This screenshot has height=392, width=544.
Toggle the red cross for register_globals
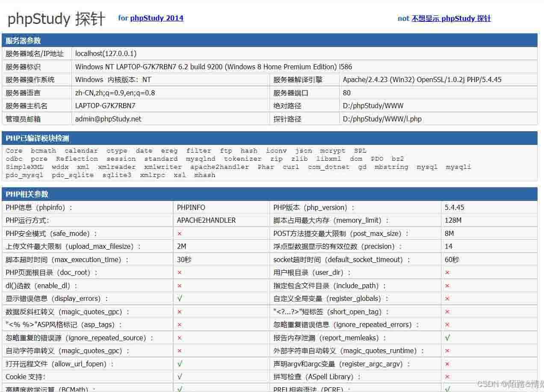(x=447, y=298)
